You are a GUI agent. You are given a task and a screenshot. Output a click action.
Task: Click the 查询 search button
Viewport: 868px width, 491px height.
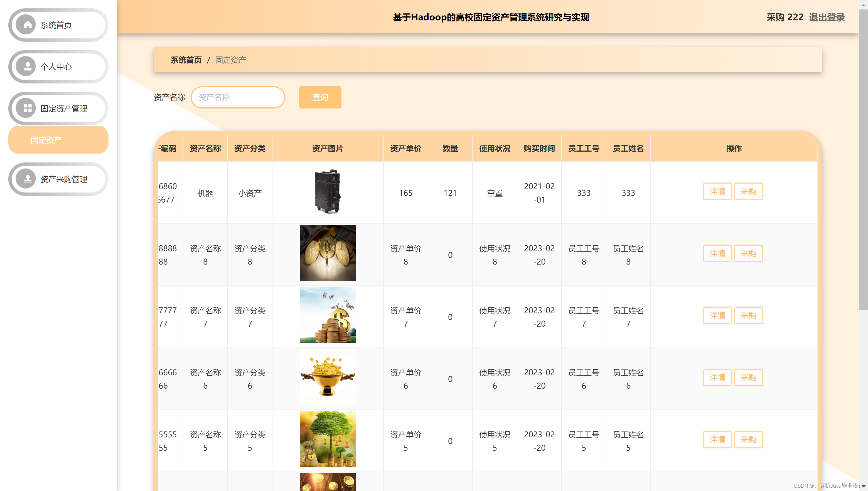[320, 97]
